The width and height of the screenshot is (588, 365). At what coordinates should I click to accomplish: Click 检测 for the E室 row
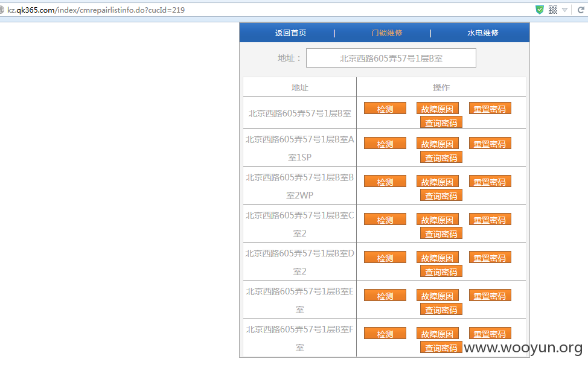point(385,295)
